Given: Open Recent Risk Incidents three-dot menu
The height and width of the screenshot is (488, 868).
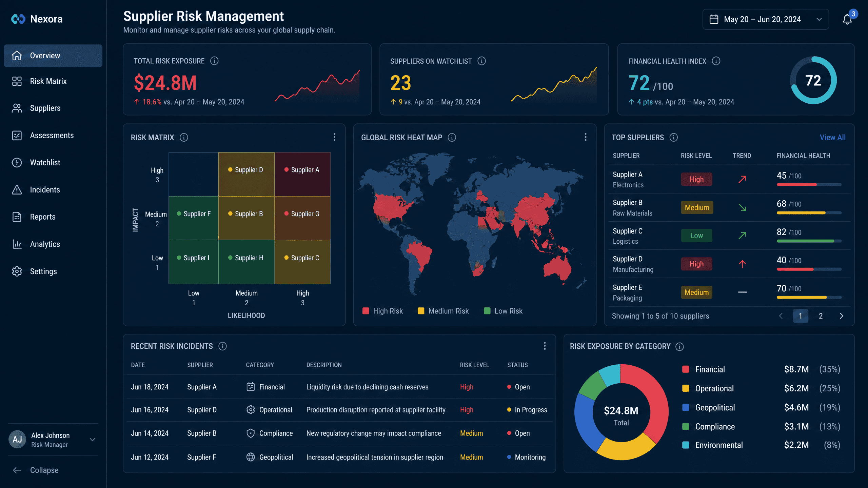Looking at the screenshot, I should (x=545, y=346).
